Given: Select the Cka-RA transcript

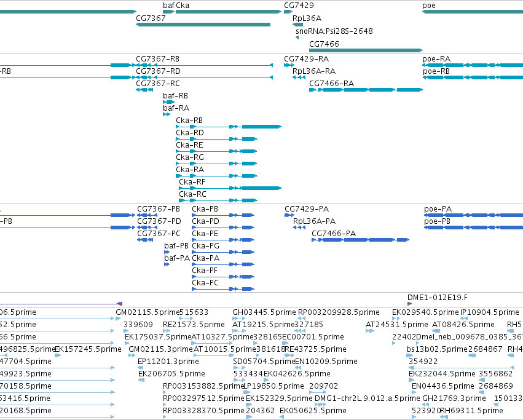Looking at the screenshot, I should pos(217,176).
